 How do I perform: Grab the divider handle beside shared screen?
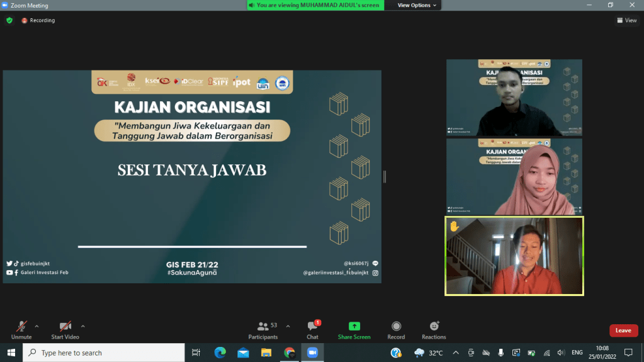[x=385, y=177]
